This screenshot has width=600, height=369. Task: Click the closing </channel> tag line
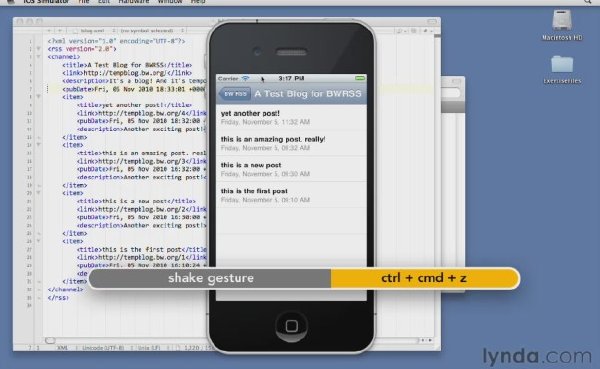[65, 289]
